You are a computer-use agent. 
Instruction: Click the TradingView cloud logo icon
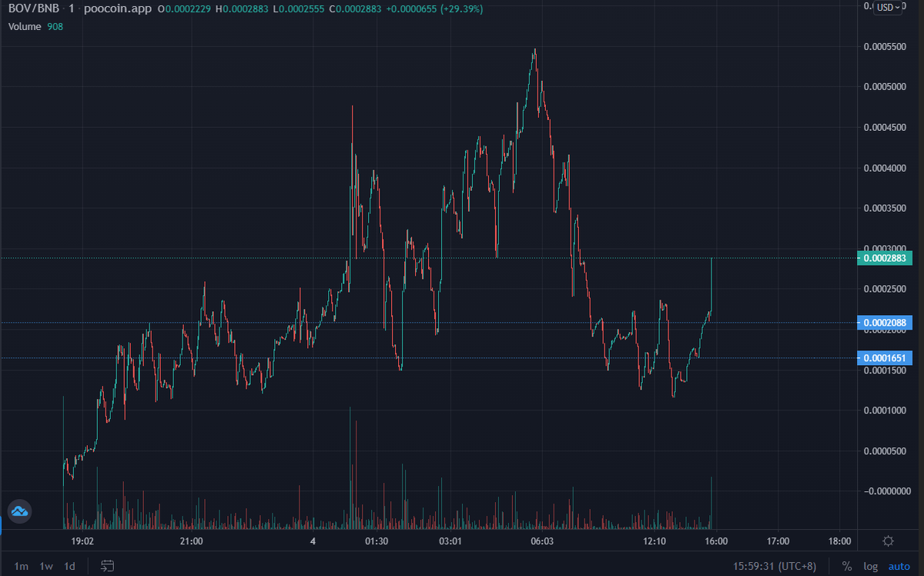point(18,511)
